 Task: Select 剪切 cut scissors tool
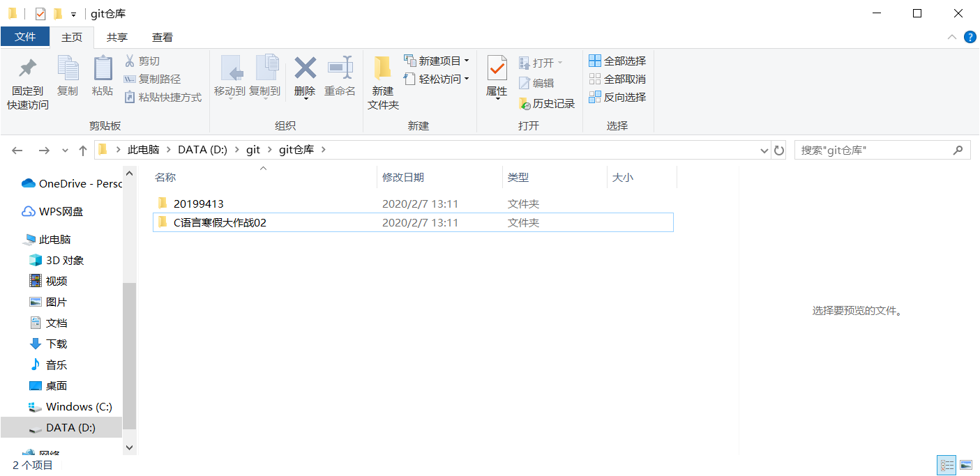pyautogui.click(x=142, y=61)
